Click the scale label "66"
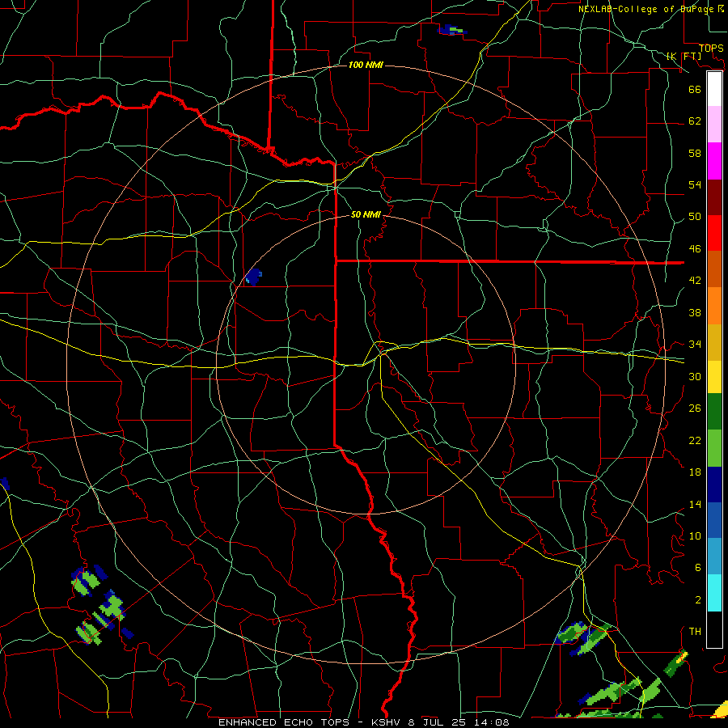This screenshot has width=728, height=728. (695, 90)
